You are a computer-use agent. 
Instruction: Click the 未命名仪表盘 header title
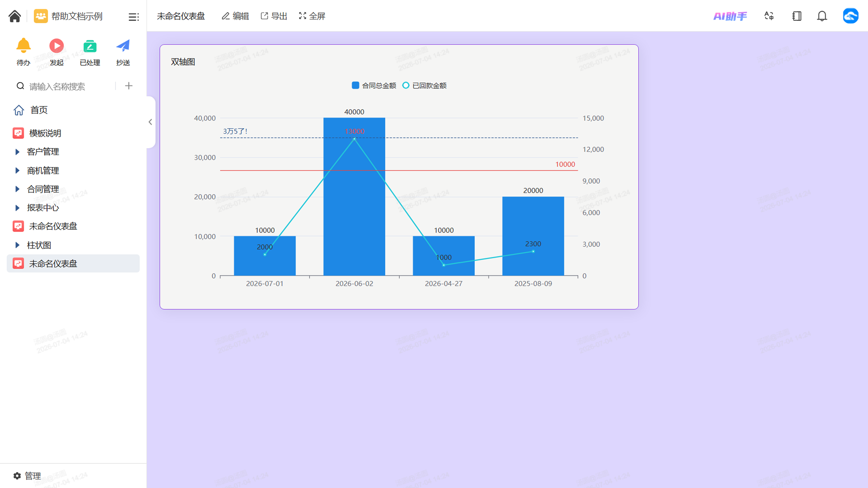click(181, 16)
